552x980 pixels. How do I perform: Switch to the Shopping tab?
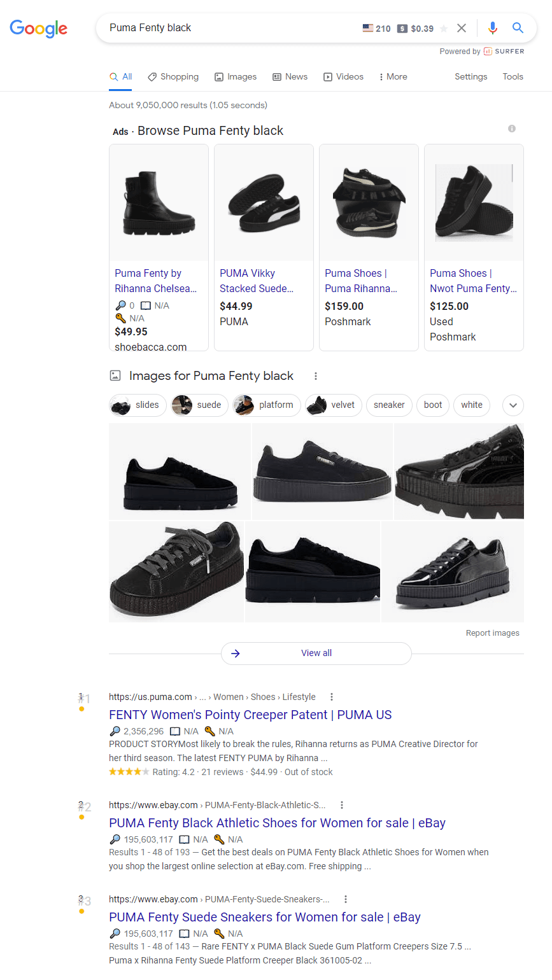[x=173, y=76]
